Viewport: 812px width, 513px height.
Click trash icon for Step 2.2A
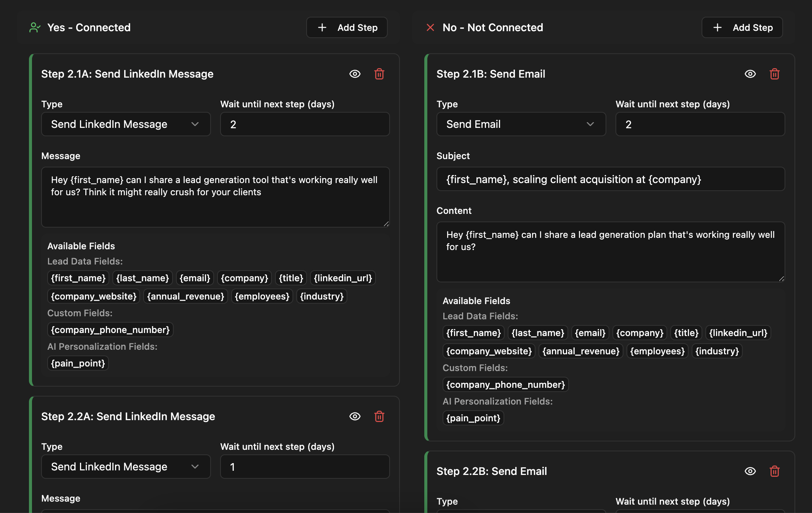379,416
